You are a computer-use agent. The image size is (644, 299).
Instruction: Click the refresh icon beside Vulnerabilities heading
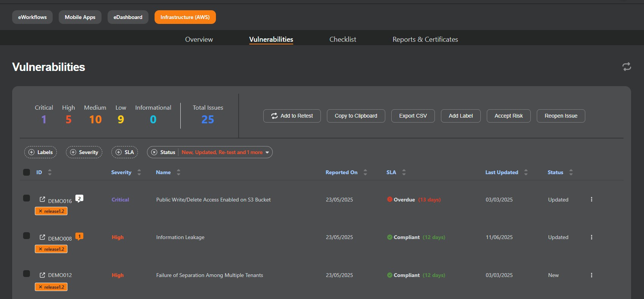627,67
